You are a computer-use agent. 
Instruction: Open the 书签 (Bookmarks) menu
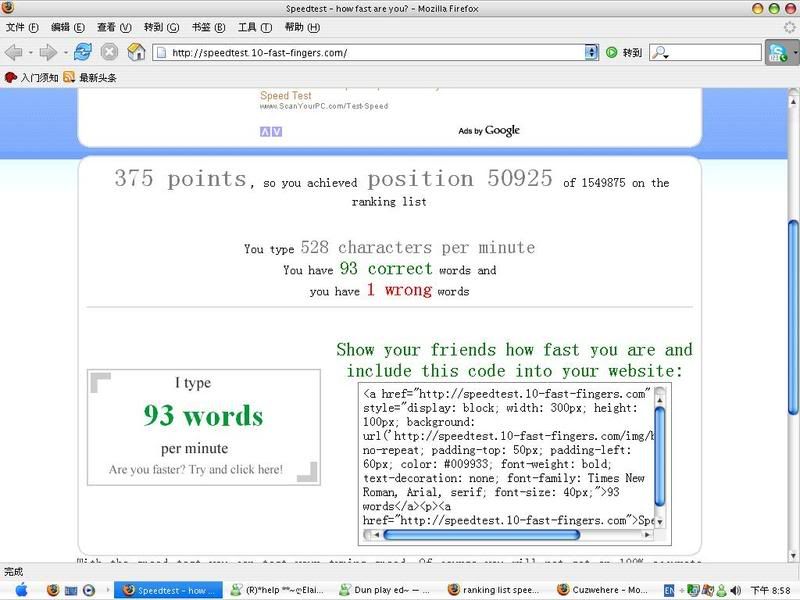[x=207, y=27]
